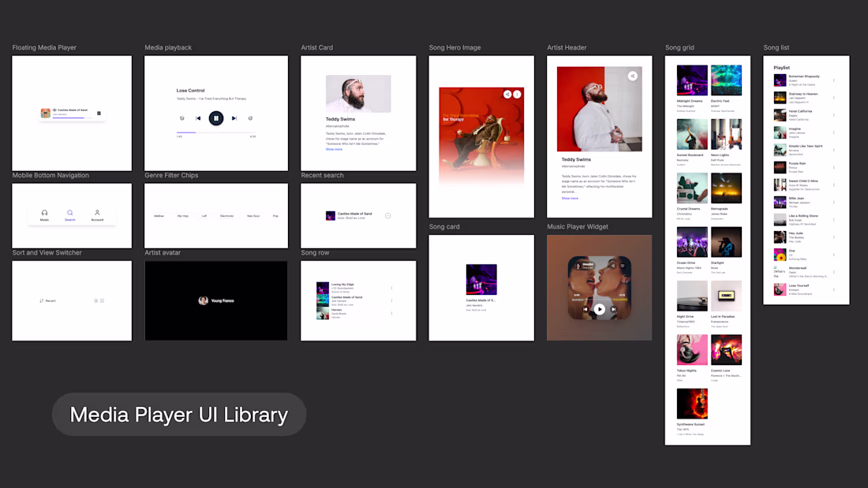
Task: Click the pause button in Media playback
Action: coord(216,117)
